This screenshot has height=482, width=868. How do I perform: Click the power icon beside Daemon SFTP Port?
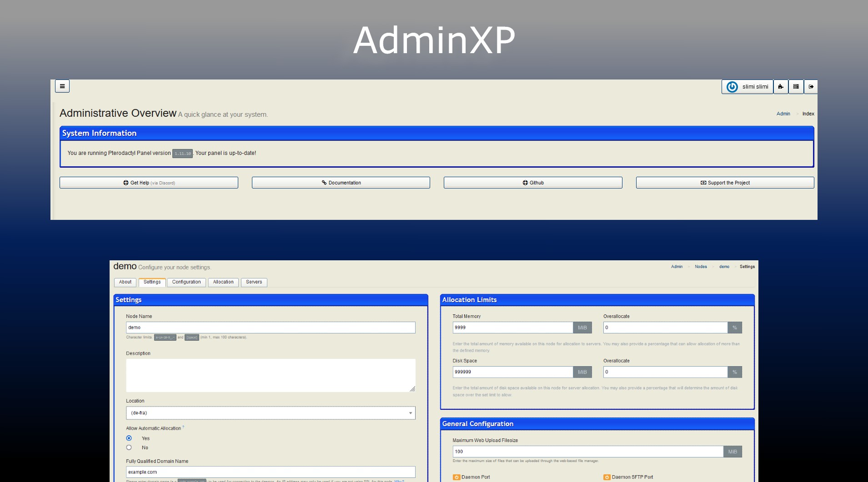(x=606, y=477)
